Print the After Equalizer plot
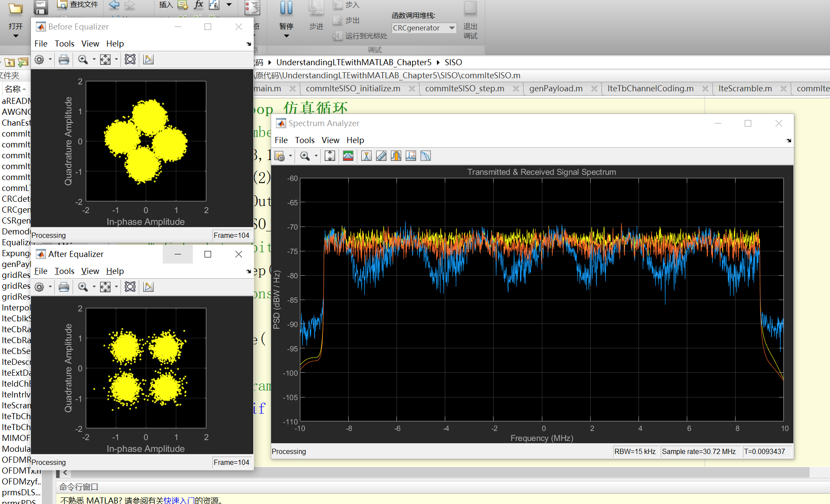 64,287
